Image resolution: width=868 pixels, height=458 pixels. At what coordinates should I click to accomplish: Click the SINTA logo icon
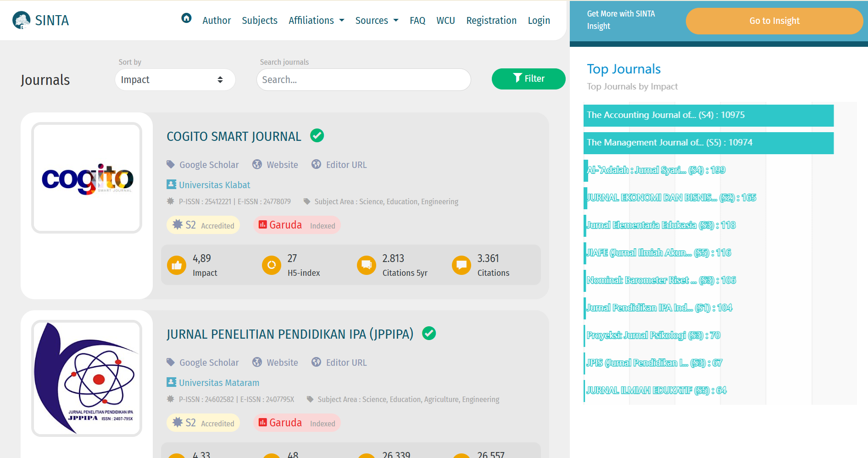(x=21, y=20)
